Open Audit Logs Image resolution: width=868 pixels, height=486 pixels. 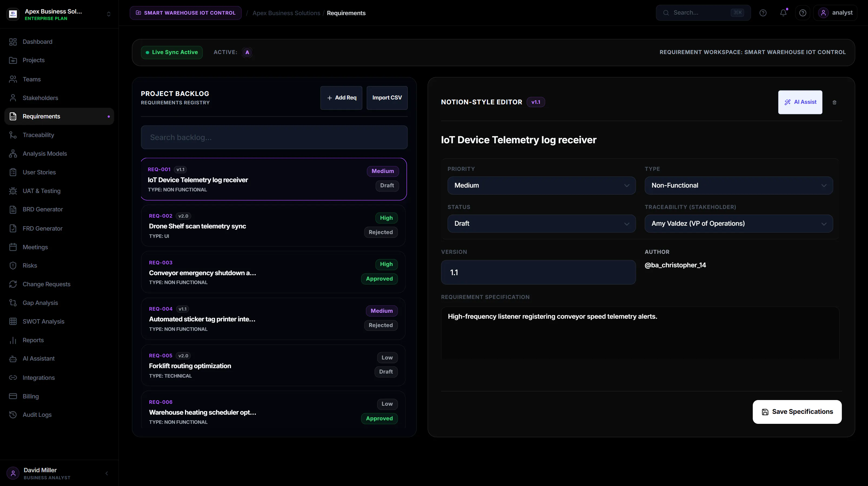click(x=59, y=415)
